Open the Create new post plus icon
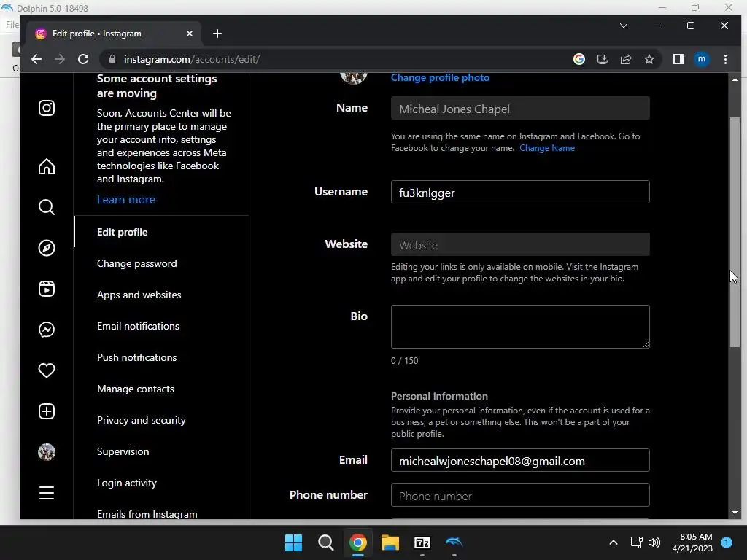Screen dimensions: 747x560 coord(46,411)
